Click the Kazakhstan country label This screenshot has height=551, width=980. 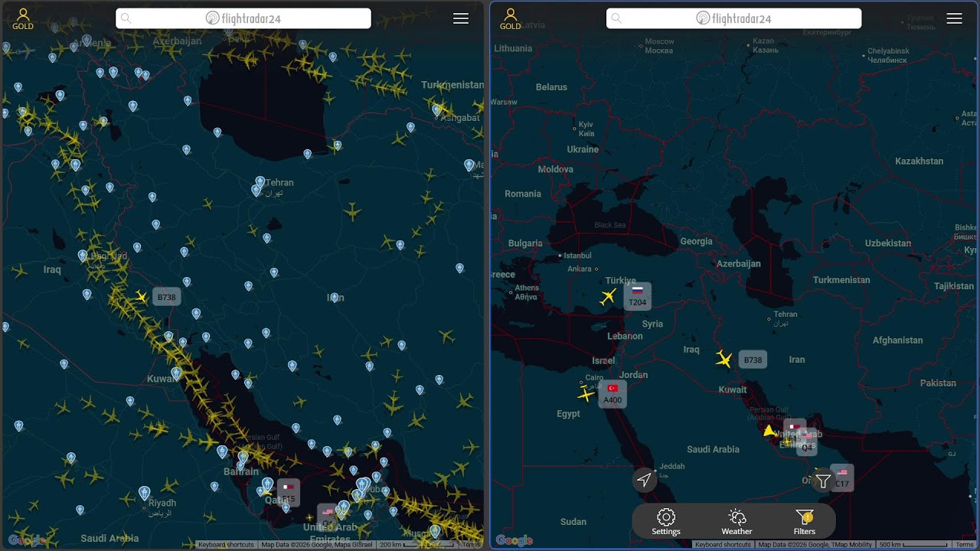[x=919, y=161]
